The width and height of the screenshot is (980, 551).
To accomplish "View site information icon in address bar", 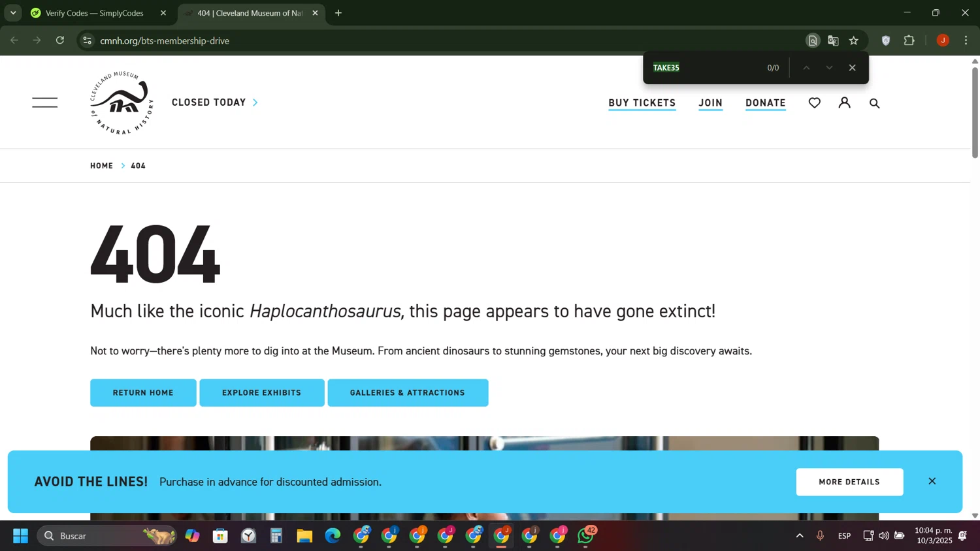I will (x=87, y=40).
